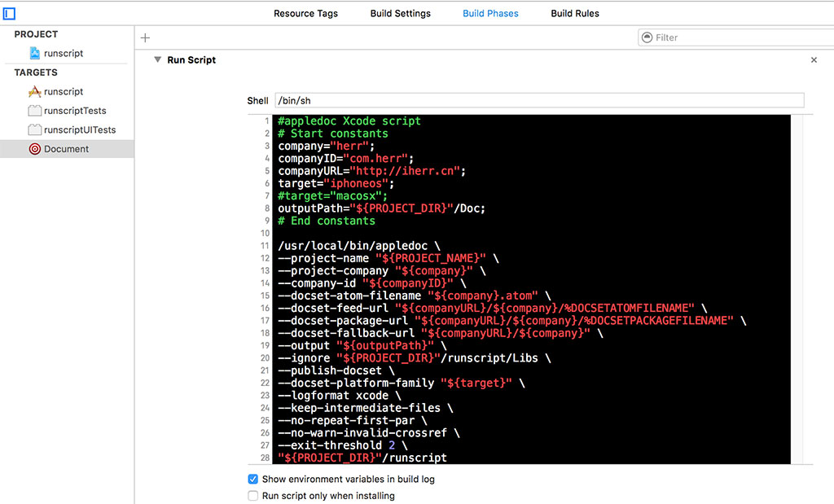The image size is (834, 504).
Task: Click the runscript project file icon
Action: point(34,53)
